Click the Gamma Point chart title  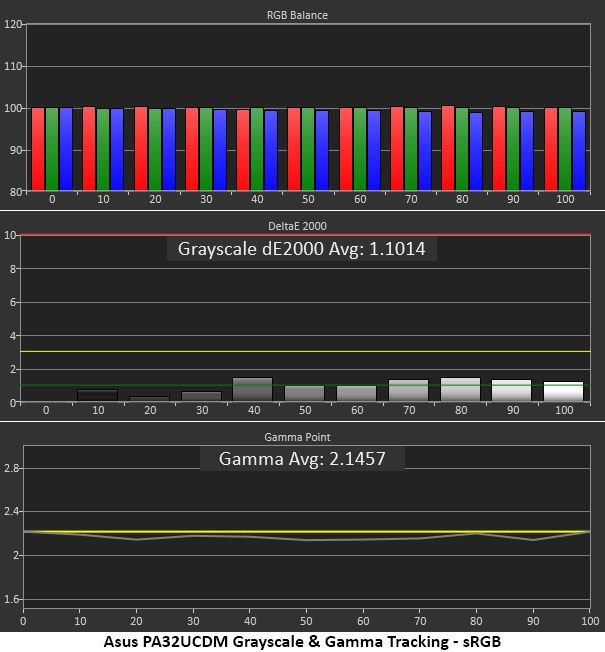[297, 437]
